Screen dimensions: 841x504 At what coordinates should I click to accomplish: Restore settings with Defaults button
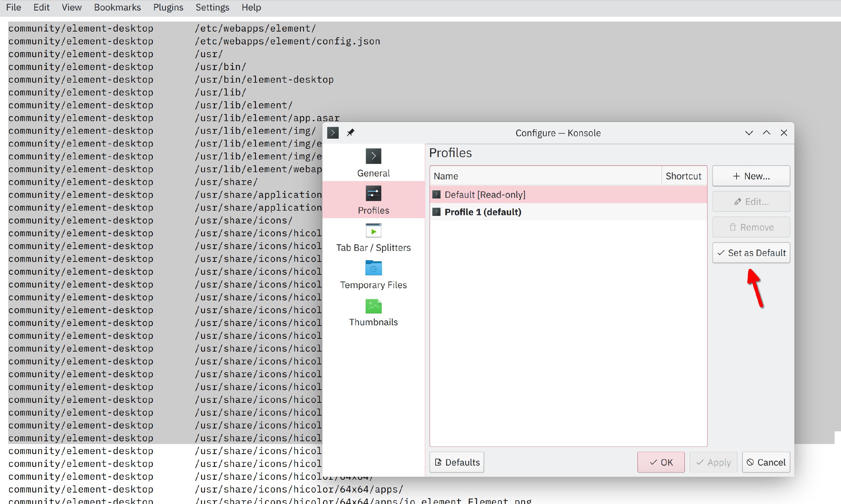[x=457, y=462]
